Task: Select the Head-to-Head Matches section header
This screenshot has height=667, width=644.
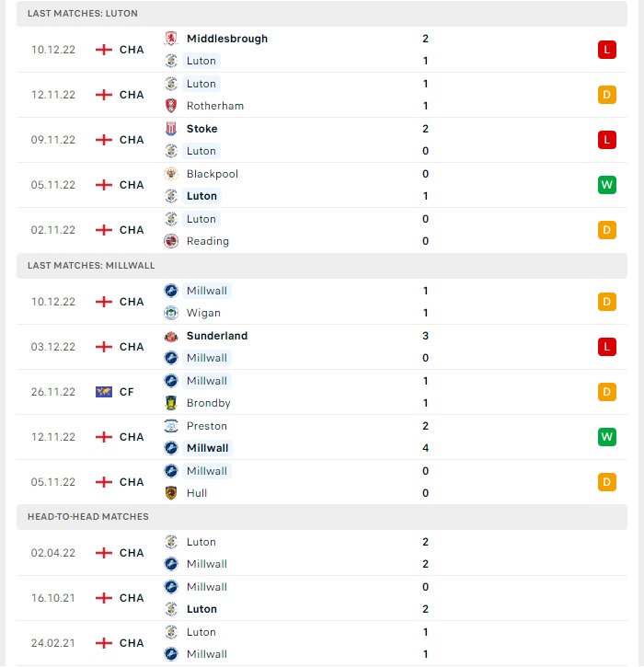Action: point(322,516)
